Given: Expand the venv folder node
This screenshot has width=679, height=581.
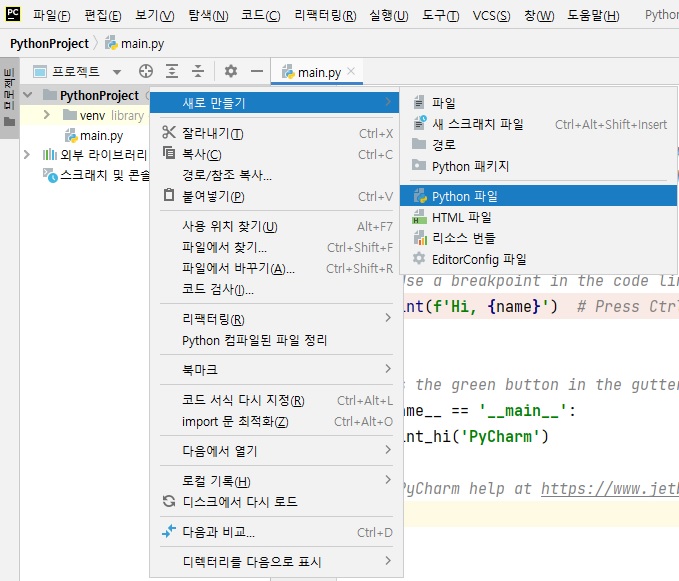Looking at the screenshot, I should click(47, 115).
